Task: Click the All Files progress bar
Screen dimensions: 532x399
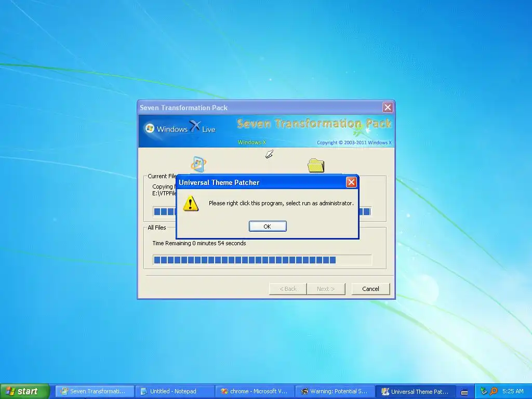Action: [x=262, y=260]
